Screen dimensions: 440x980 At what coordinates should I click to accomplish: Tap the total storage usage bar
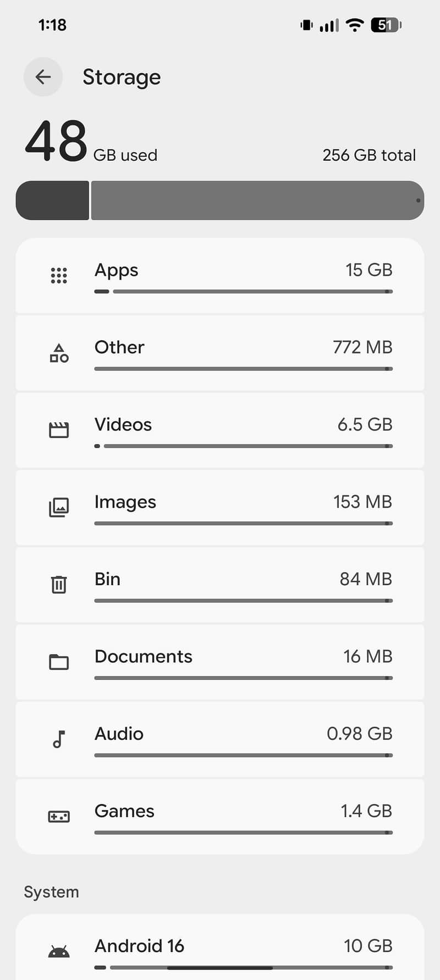click(220, 200)
